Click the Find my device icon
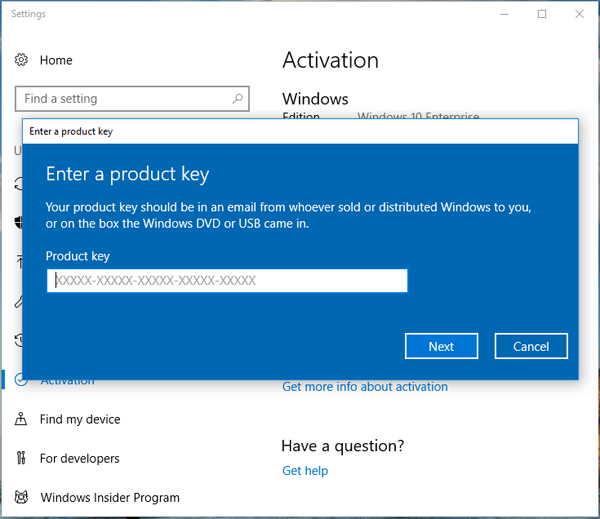The image size is (600, 519). point(21,419)
